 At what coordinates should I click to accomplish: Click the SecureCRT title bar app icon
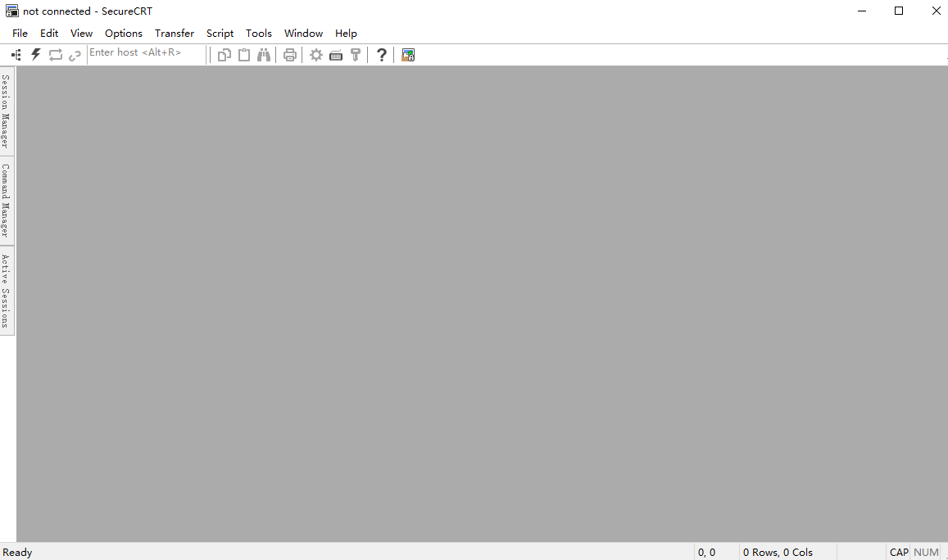pos(11,11)
